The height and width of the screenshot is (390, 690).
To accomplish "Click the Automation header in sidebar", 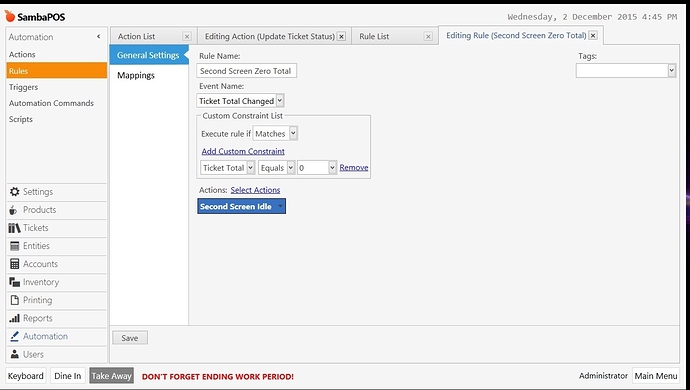I will [31, 37].
